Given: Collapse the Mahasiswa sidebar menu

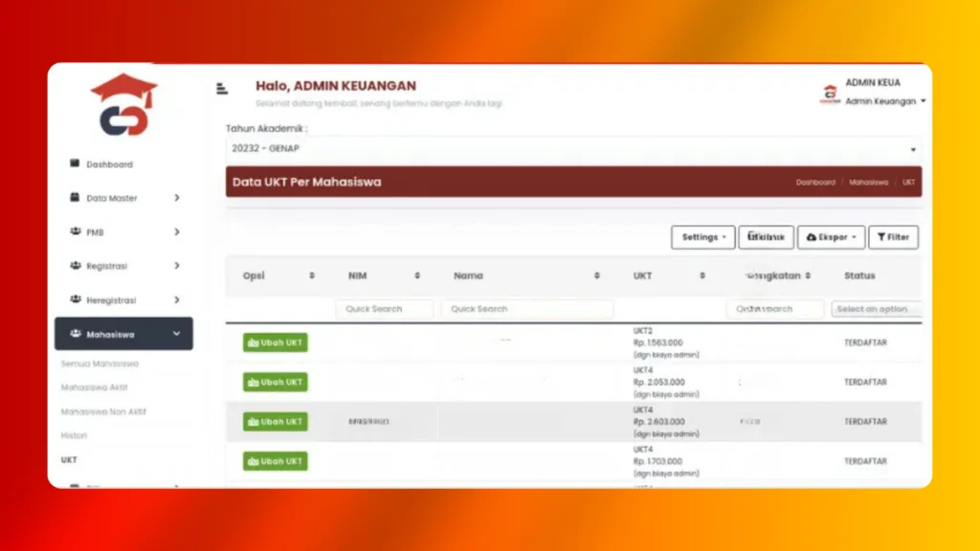Looking at the screenshot, I should (x=123, y=334).
